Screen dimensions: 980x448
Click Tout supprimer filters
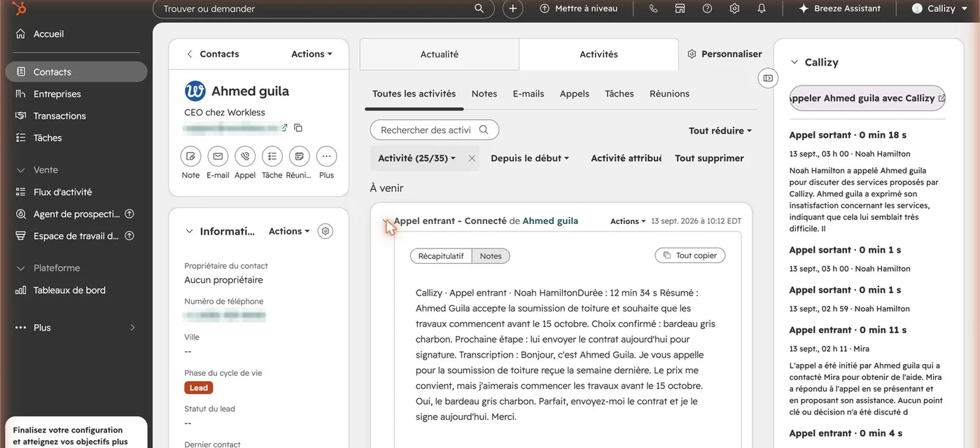(709, 158)
